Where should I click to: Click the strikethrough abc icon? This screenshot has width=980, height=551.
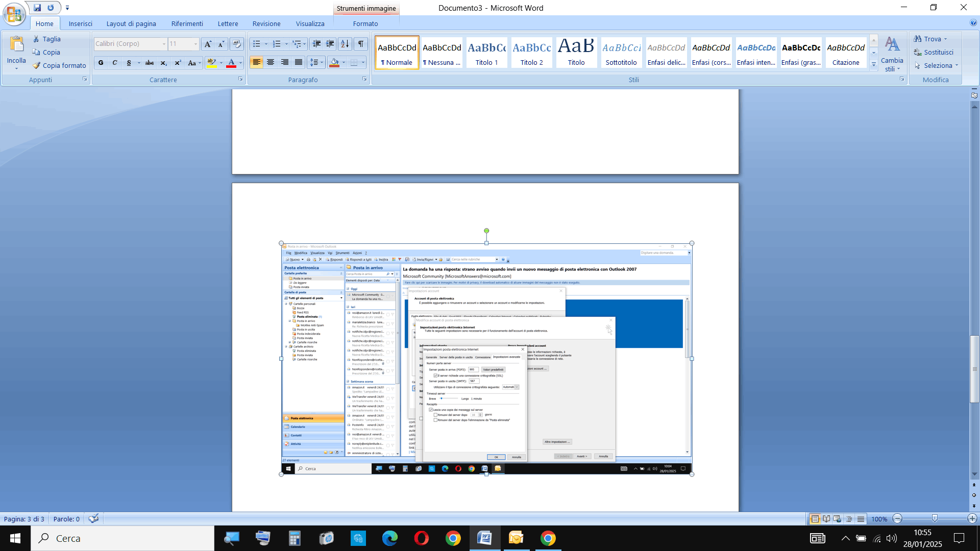click(149, 63)
